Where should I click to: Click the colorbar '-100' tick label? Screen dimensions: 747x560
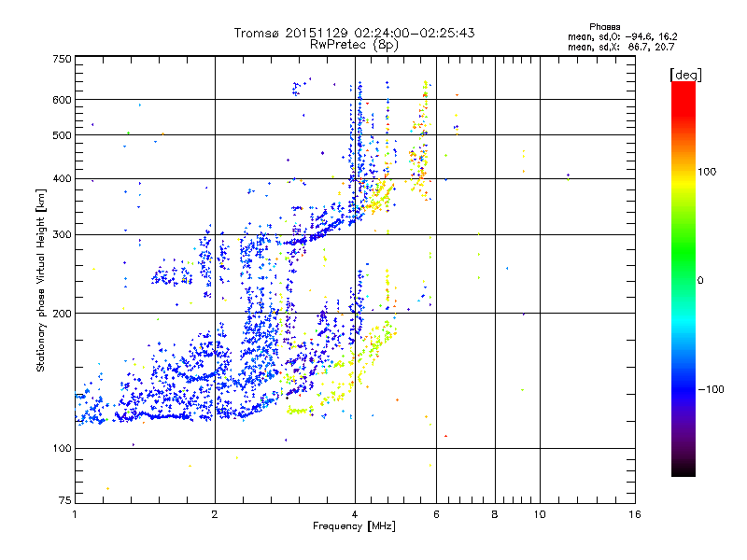pos(712,389)
